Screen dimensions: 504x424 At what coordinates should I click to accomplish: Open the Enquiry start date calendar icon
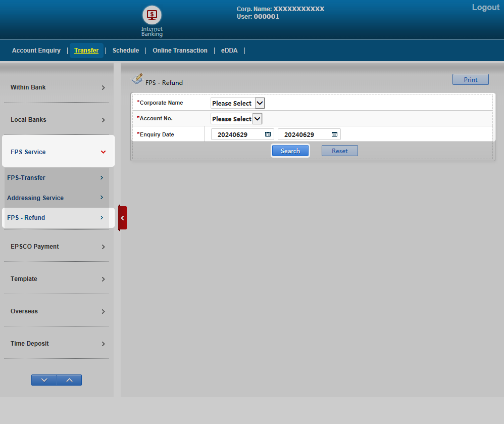click(268, 134)
